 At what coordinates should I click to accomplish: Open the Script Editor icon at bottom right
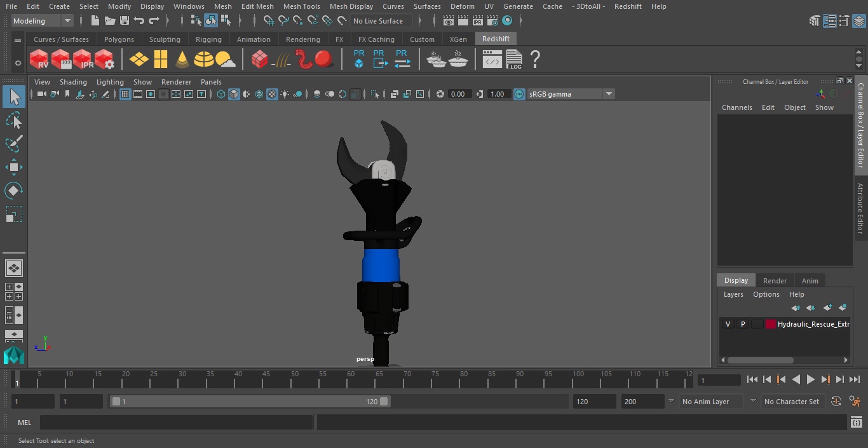[856, 423]
